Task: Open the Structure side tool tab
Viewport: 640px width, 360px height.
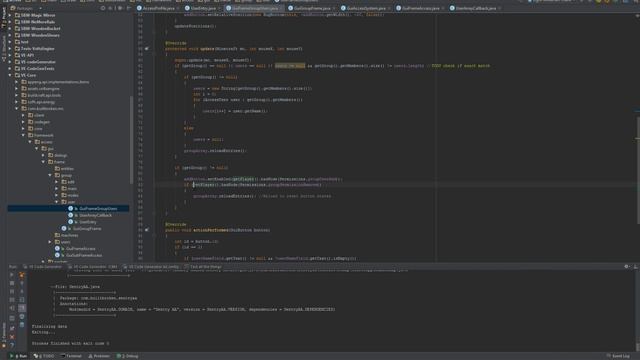Action: pos(4,49)
